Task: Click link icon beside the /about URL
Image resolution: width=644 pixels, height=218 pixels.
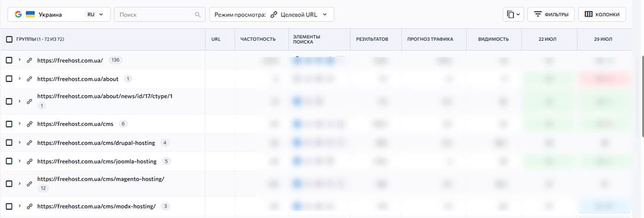Action: click(x=29, y=79)
